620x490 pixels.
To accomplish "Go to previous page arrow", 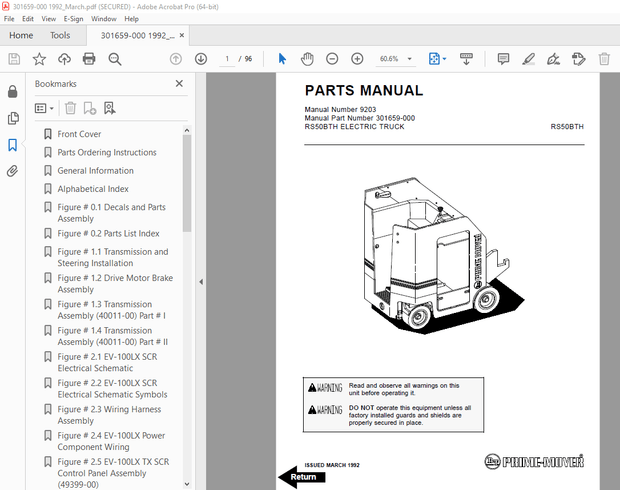I will click(x=176, y=59).
